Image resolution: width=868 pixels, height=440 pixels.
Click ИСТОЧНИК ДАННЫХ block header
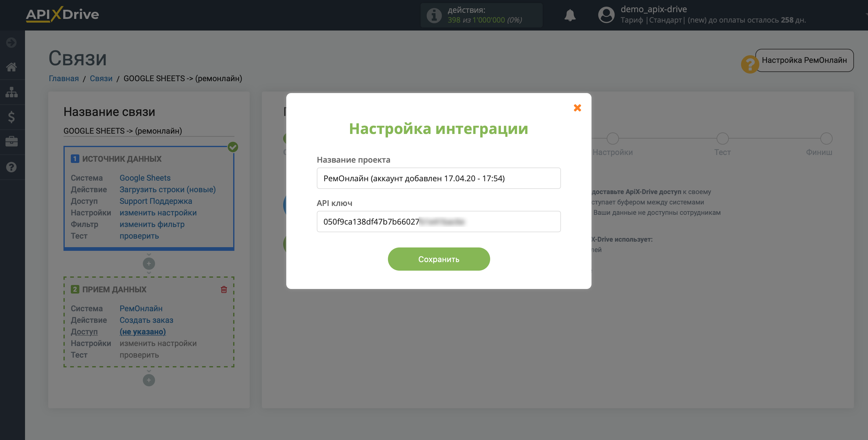pyautogui.click(x=122, y=159)
